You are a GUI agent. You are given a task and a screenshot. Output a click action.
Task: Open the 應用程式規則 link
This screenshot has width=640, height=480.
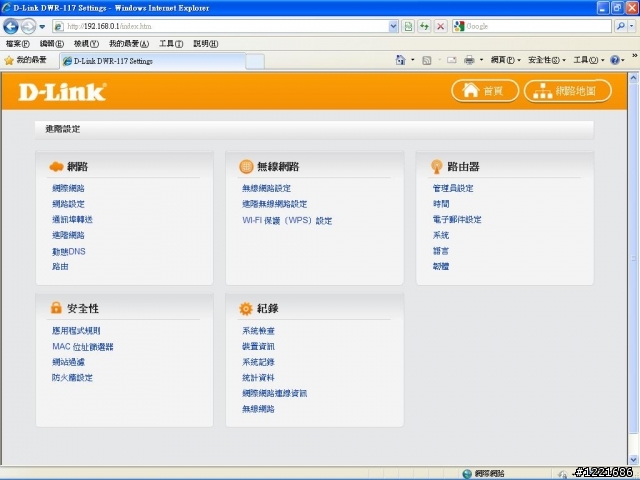(76, 331)
